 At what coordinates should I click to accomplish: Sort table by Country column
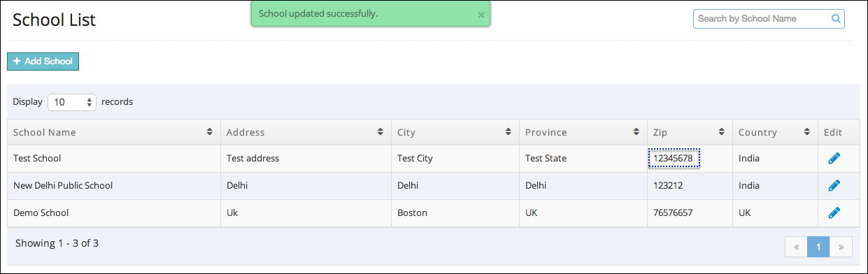(x=807, y=132)
